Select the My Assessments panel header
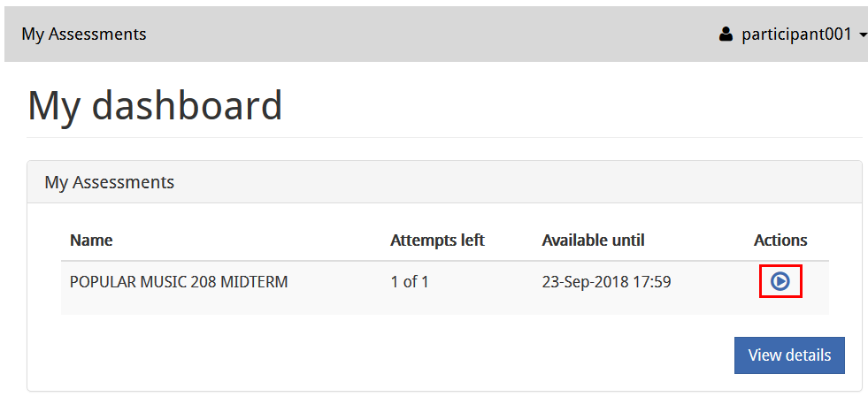868x397 pixels. (110, 183)
